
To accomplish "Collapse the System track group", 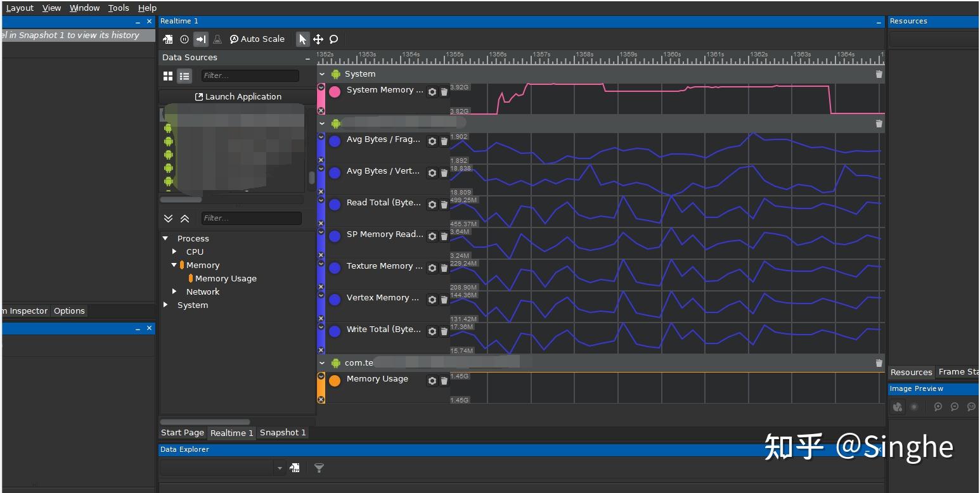I will coord(322,74).
